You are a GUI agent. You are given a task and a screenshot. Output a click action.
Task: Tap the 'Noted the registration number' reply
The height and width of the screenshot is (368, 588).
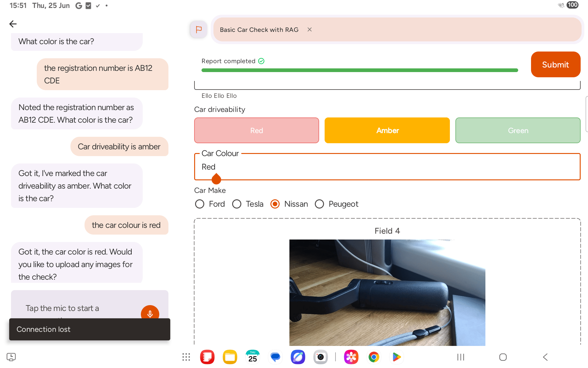(x=77, y=113)
